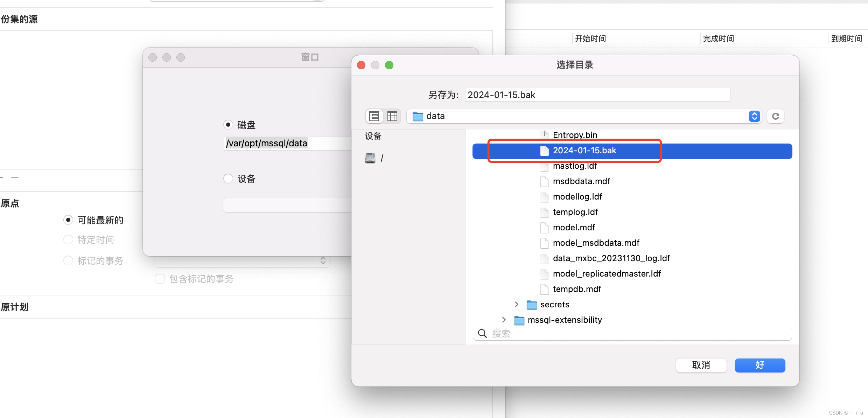Select the tempdb.mdf file icon
This screenshot has height=418, width=868.
coord(545,289)
